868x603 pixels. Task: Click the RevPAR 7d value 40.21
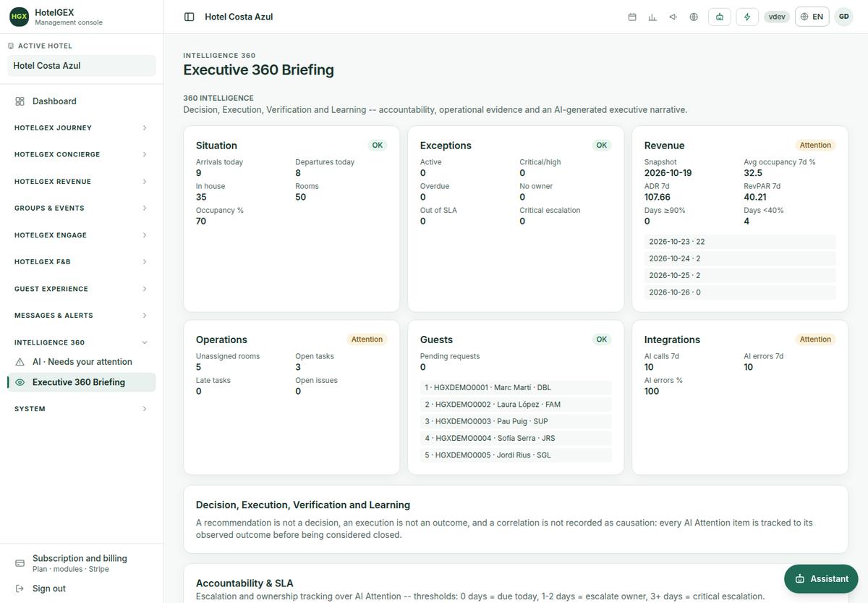coord(755,197)
